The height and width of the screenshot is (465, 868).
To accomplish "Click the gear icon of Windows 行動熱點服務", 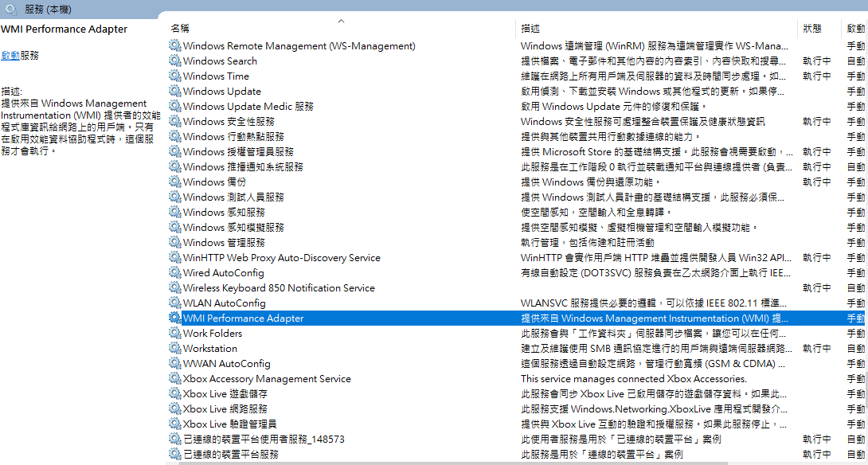I will tap(175, 137).
